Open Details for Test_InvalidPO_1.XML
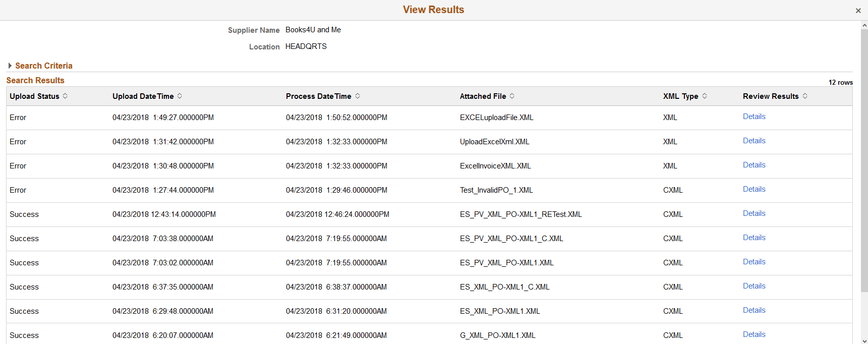This screenshot has width=868, height=344. (754, 189)
